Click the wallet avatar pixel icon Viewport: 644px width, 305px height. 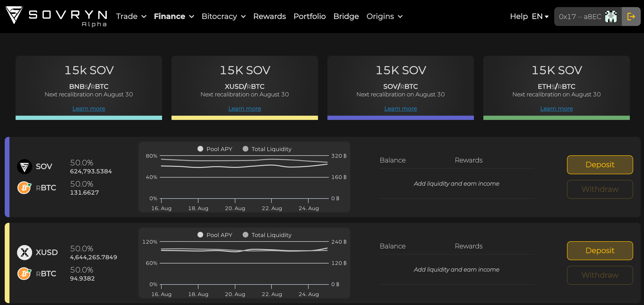pyautogui.click(x=611, y=17)
